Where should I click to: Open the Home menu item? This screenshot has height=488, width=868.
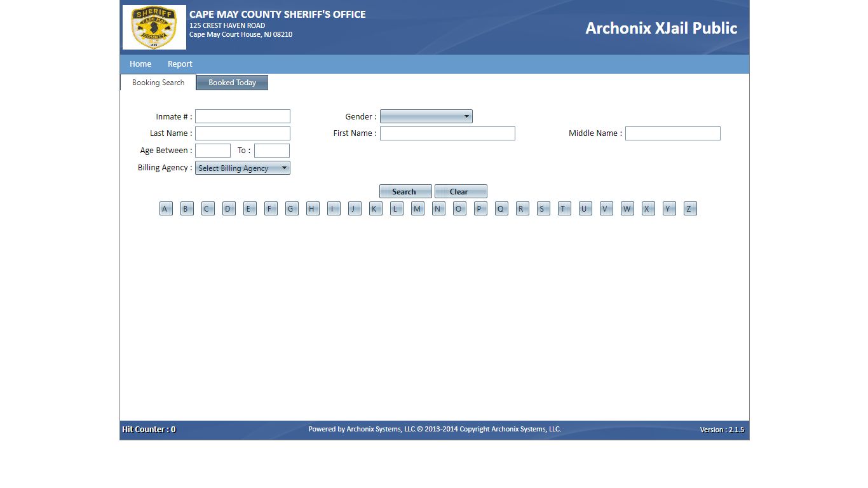140,64
